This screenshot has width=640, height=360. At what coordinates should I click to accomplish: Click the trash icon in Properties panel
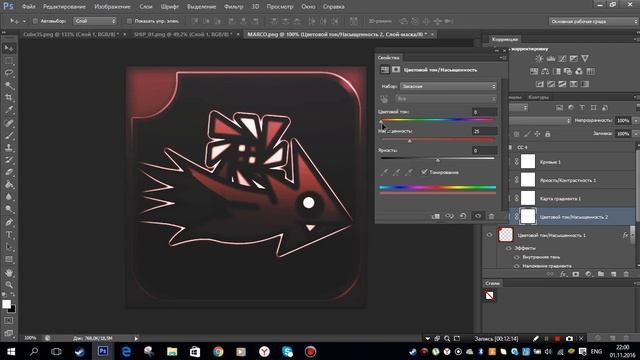[x=491, y=216]
